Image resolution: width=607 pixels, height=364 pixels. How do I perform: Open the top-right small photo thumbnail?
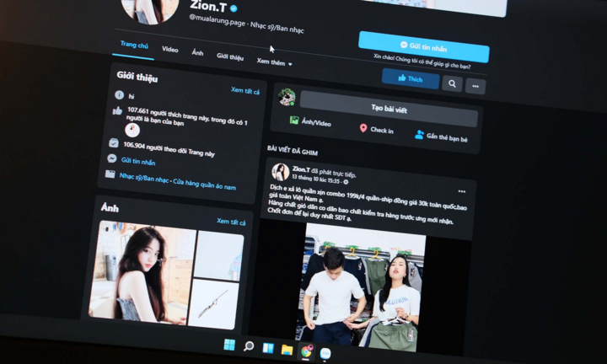pos(219,255)
